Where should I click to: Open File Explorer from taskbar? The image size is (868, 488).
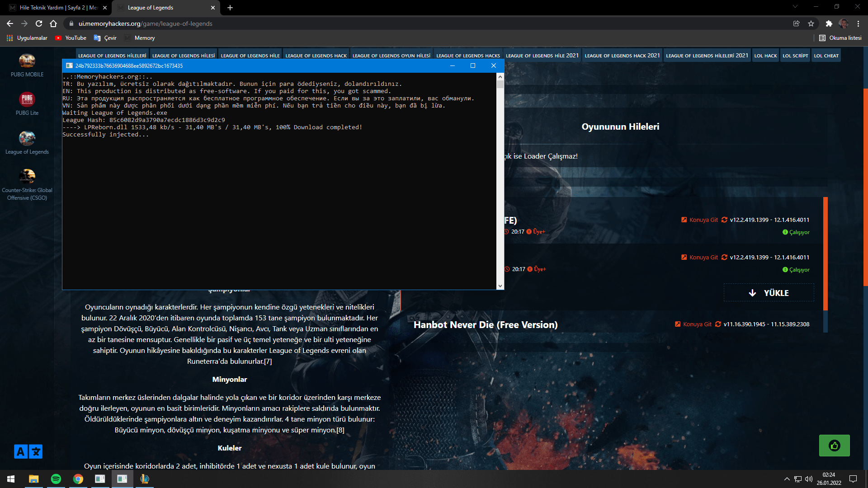click(x=33, y=479)
